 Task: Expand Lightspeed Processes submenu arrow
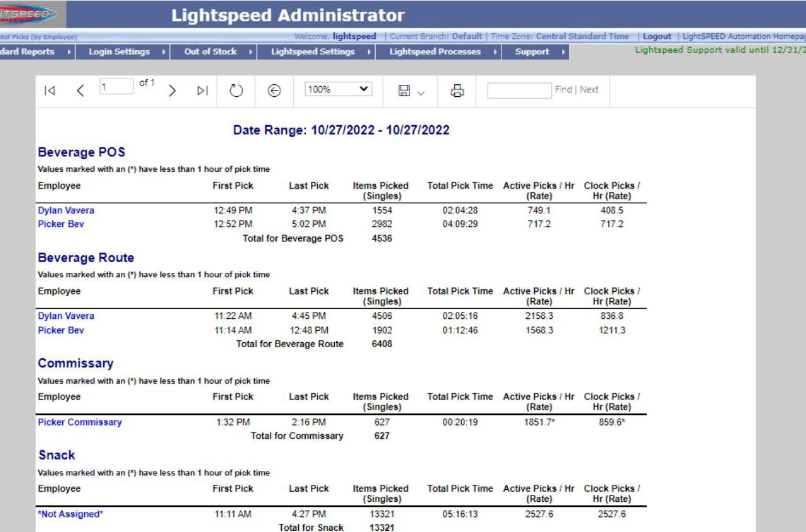tap(495, 52)
